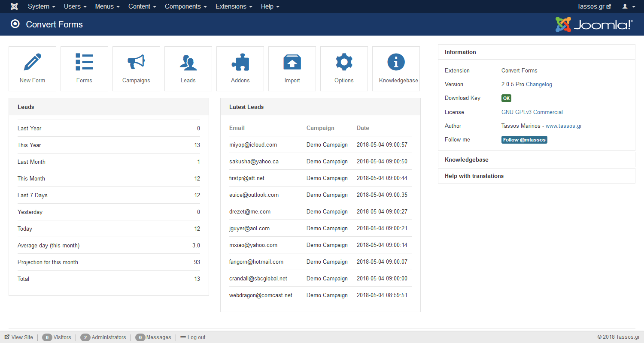
Task: Click Demo Campaign for webdragon@comcast.net
Action: click(327, 295)
